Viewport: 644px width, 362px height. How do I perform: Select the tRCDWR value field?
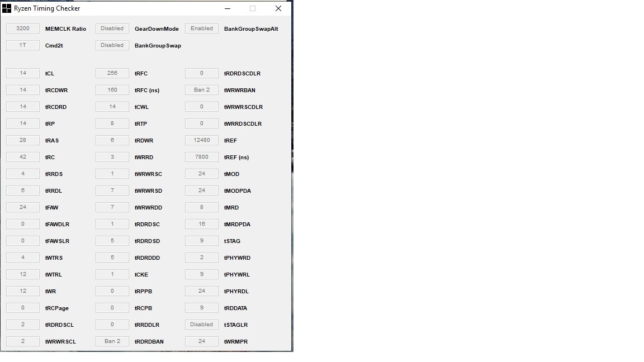[x=23, y=90]
